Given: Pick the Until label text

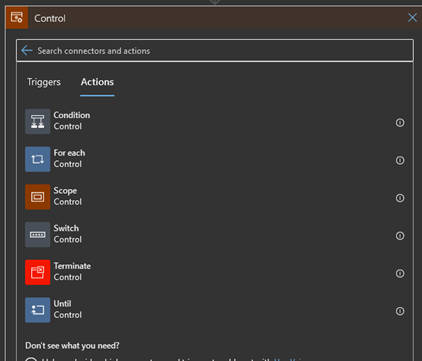Looking at the screenshot, I should (x=62, y=303).
